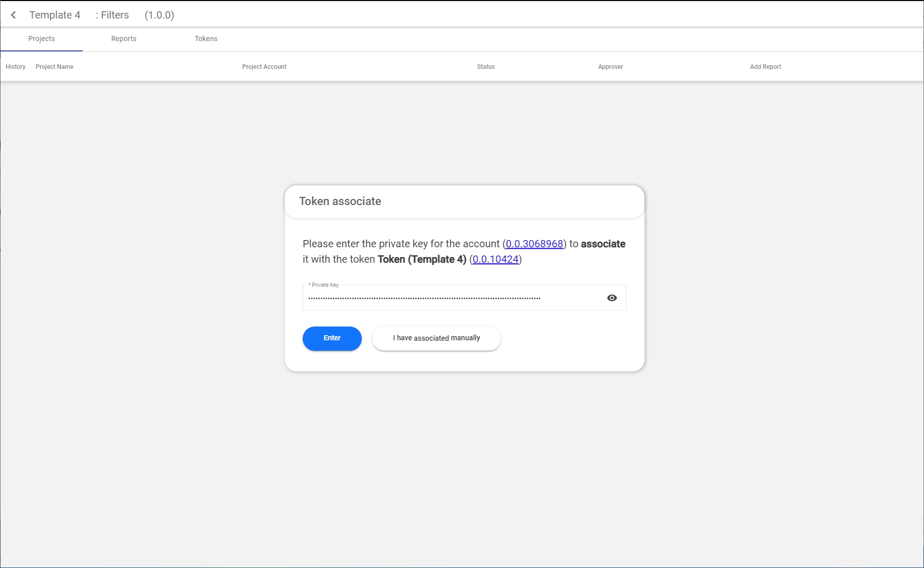The image size is (924, 568).
Task: Click the Status column header
Action: (x=486, y=67)
